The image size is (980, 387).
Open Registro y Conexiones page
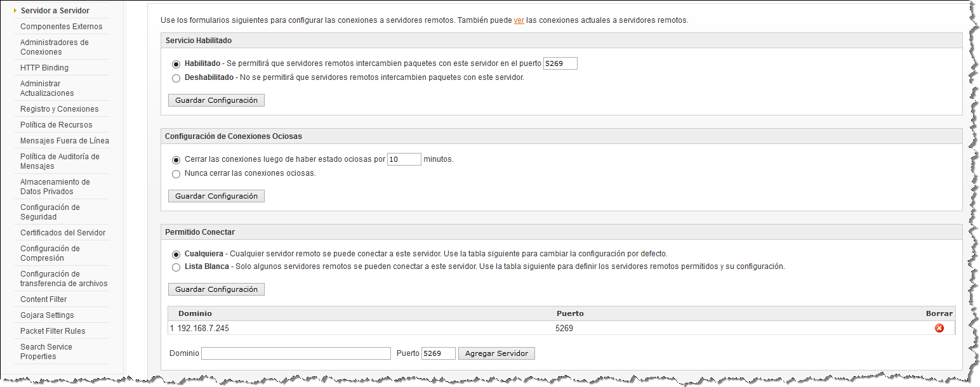click(x=60, y=109)
